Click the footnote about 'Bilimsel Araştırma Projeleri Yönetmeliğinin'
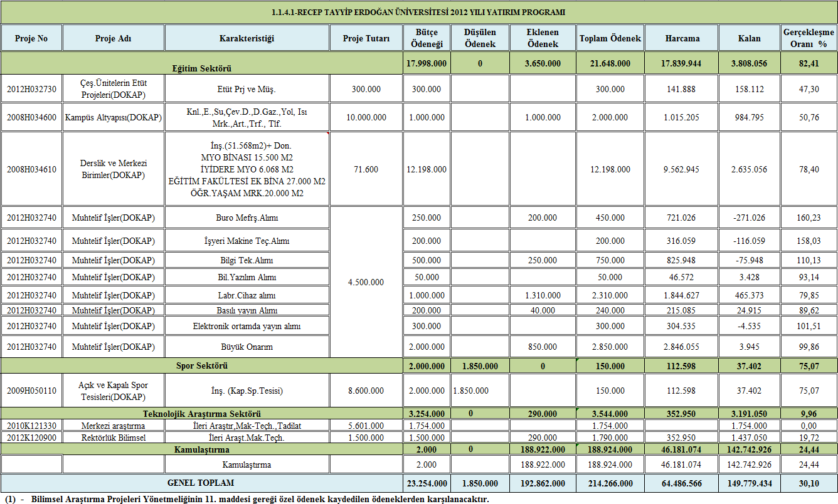This screenshot has height=504, width=838. coord(247,499)
